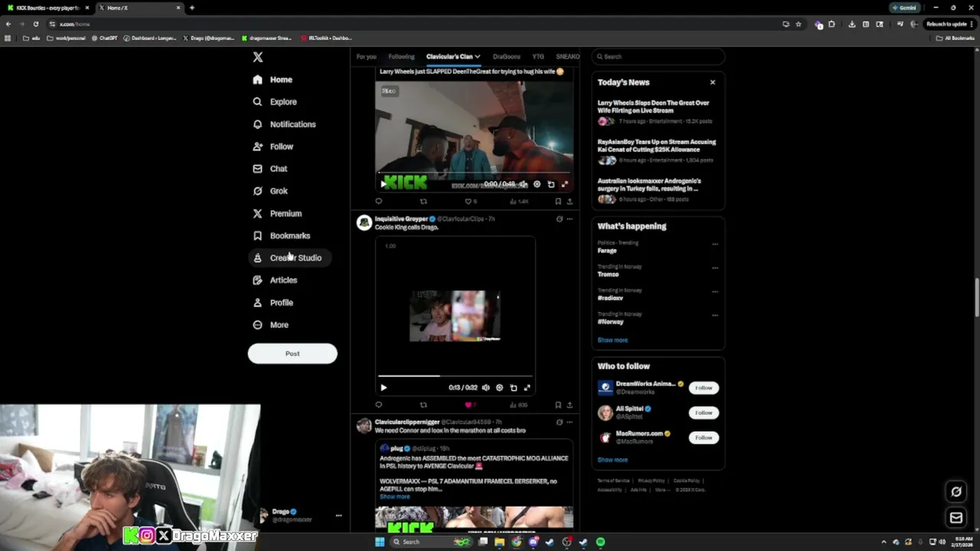Click the Post button
The image size is (980, 551).
tap(292, 354)
